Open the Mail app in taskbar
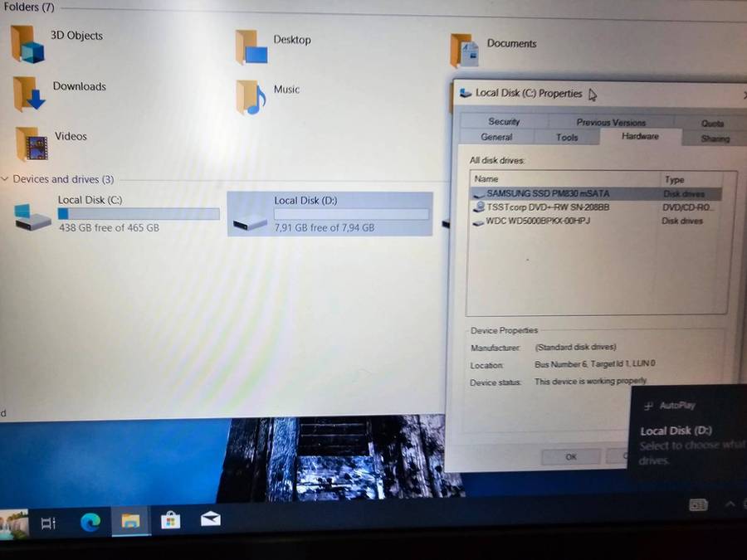 [x=211, y=520]
